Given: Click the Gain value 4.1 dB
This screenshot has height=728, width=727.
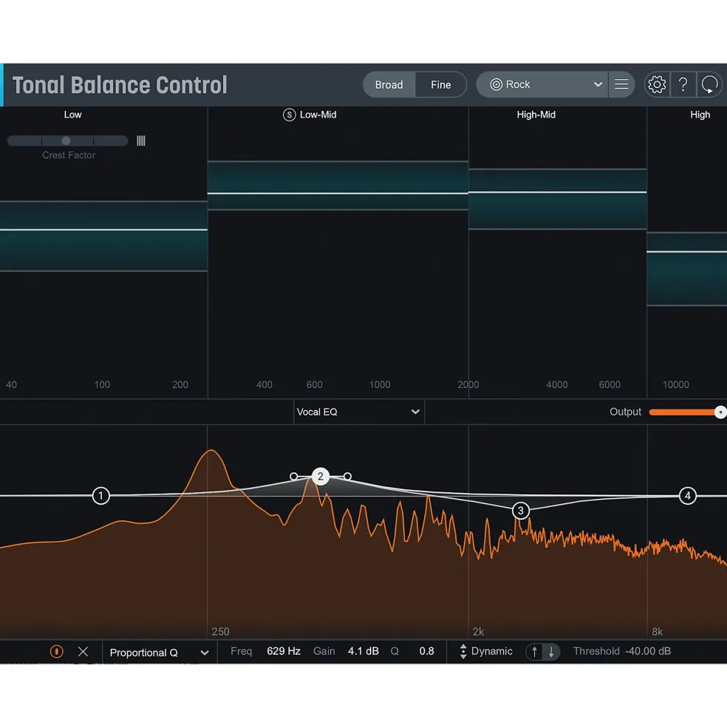Looking at the screenshot, I should tap(363, 651).
